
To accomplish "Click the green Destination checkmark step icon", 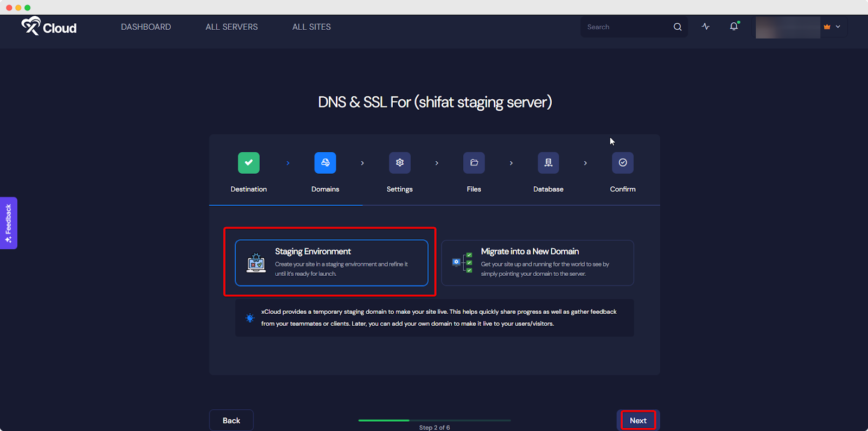I will [x=248, y=163].
